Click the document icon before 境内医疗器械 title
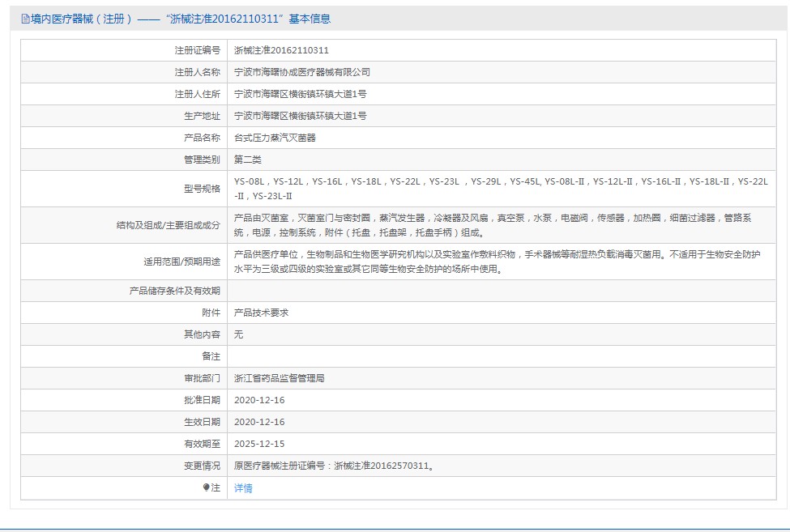 tap(25, 19)
